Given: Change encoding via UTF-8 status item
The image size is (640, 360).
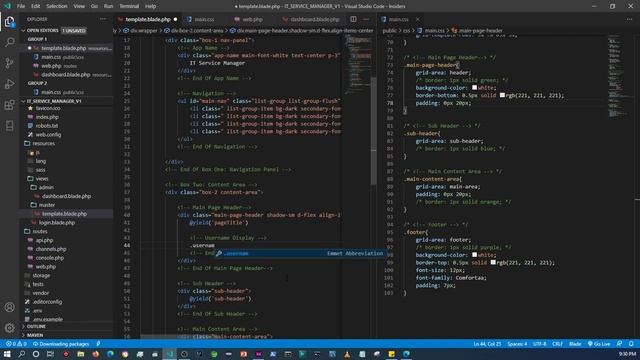Looking at the screenshot, I should pyautogui.click(x=540, y=344).
